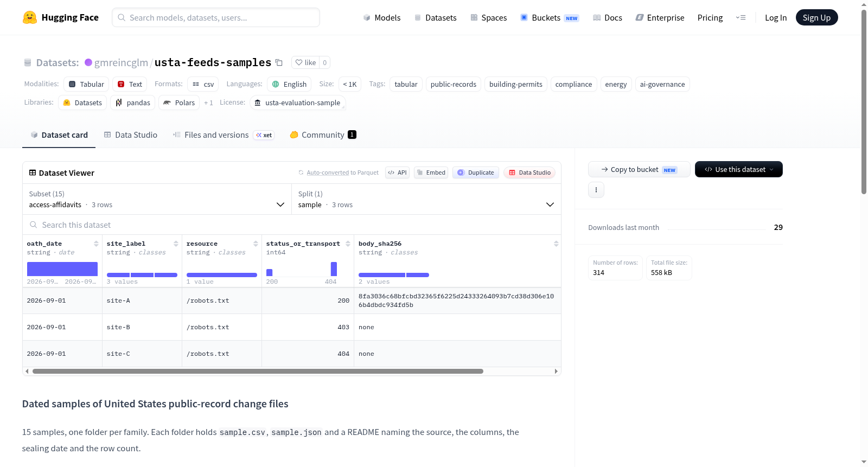Click the pandas library tag
The image size is (868, 467).
[133, 103]
